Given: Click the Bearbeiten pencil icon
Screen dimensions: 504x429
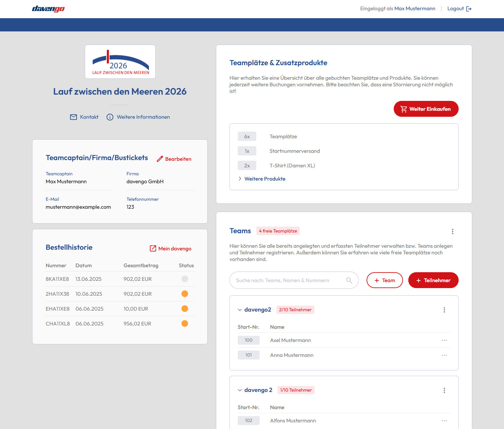Looking at the screenshot, I should [160, 159].
